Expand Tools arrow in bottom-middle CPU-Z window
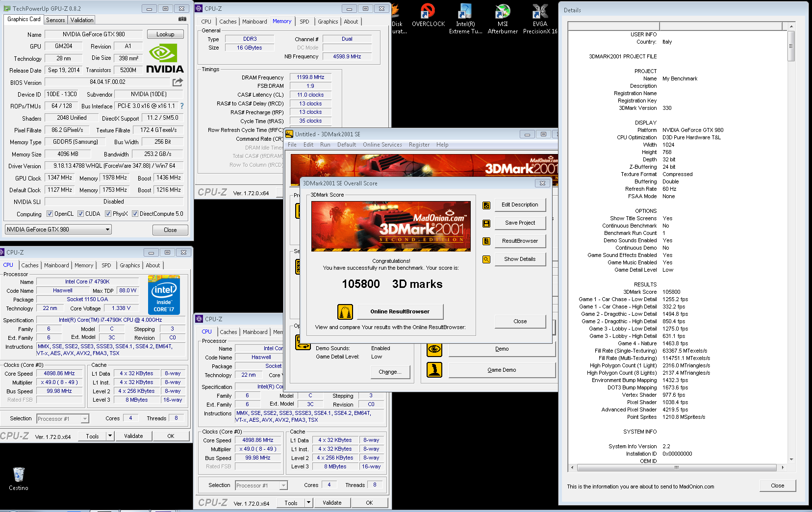 click(308, 503)
